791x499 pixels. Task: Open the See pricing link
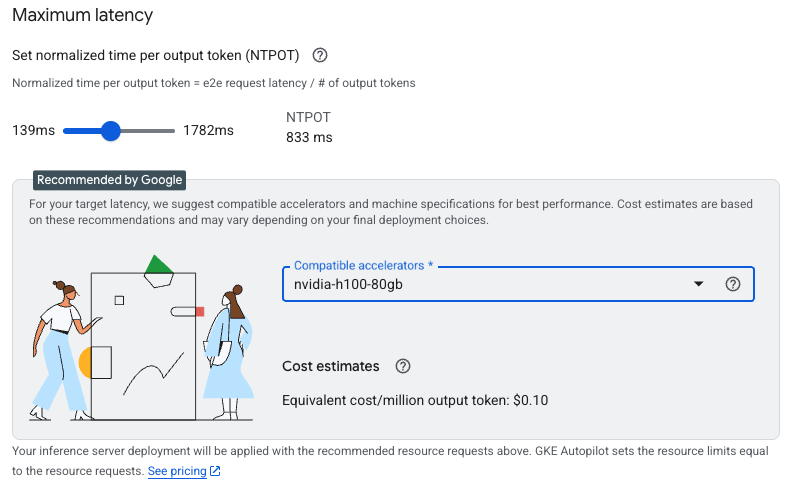tap(177, 471)
